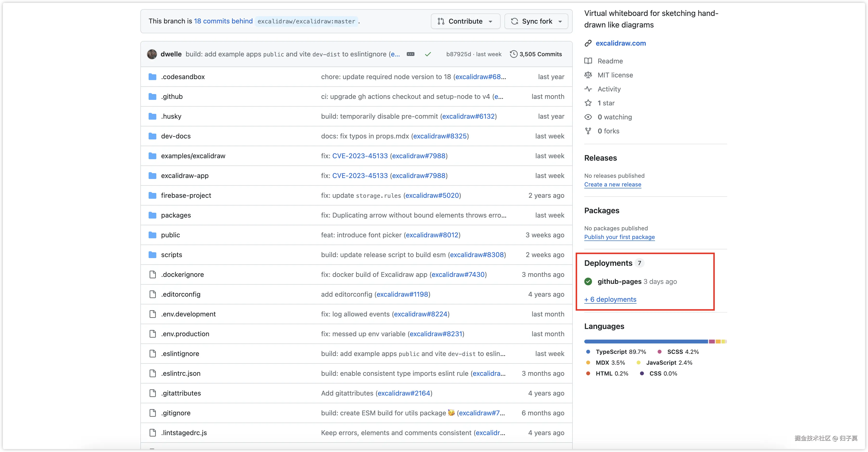Click dwelle's avatar thumbnail

[152, 54]
